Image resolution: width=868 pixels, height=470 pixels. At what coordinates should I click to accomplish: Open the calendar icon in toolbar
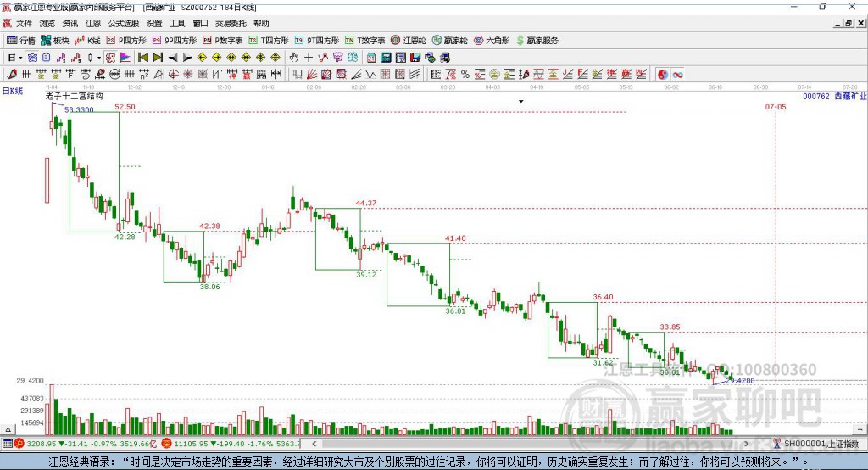click(x=371, y=58)
